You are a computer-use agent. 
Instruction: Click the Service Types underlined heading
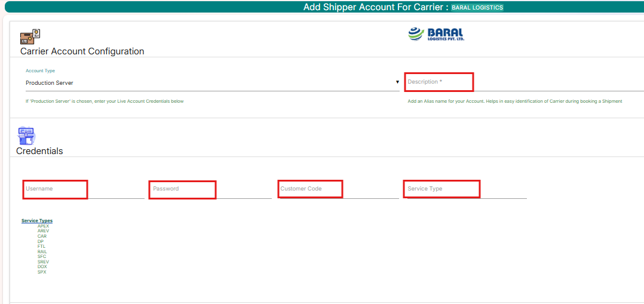point(37,220)
